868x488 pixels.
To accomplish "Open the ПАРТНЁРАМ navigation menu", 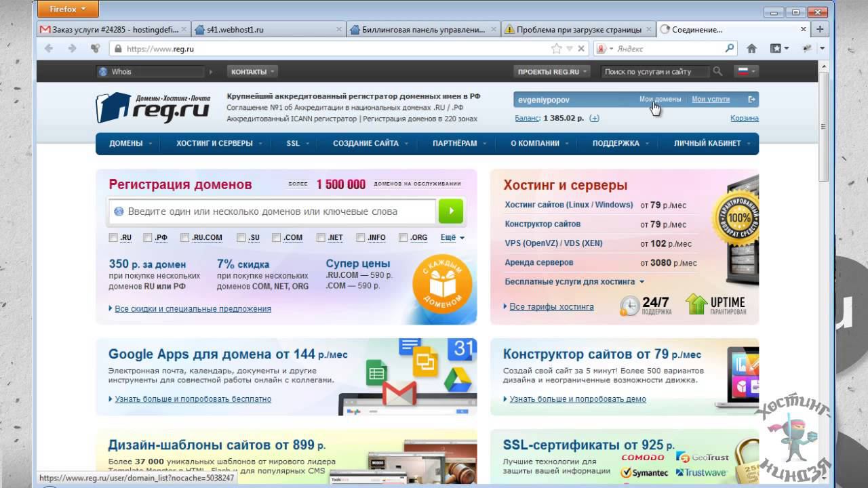I will [459, 143].
